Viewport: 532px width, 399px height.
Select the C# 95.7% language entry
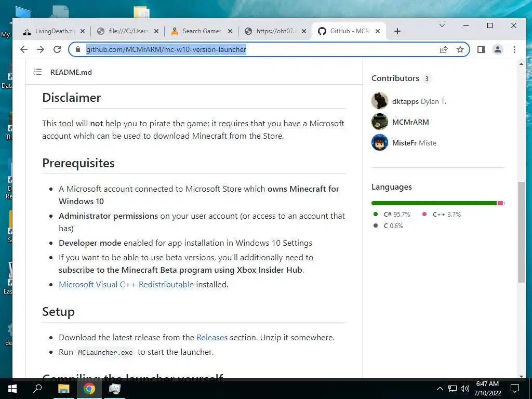point(392,215)
